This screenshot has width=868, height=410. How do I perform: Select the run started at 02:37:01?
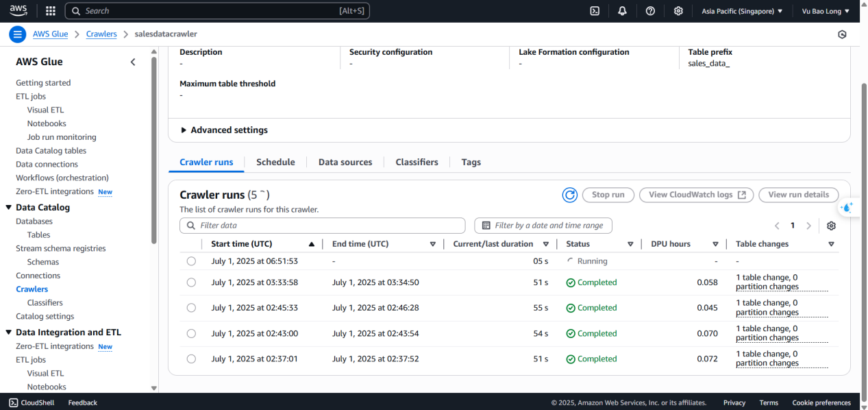click(x=191, y=359)
